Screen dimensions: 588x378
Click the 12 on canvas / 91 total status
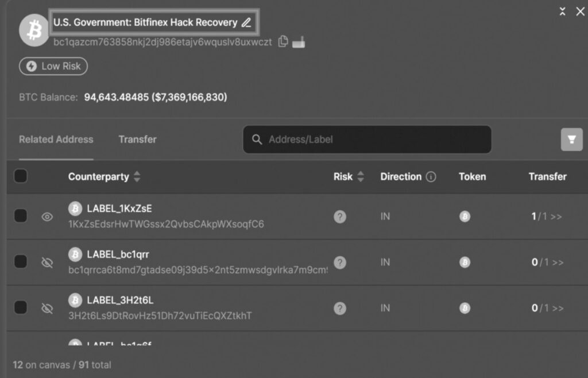(x=62, y=365)
